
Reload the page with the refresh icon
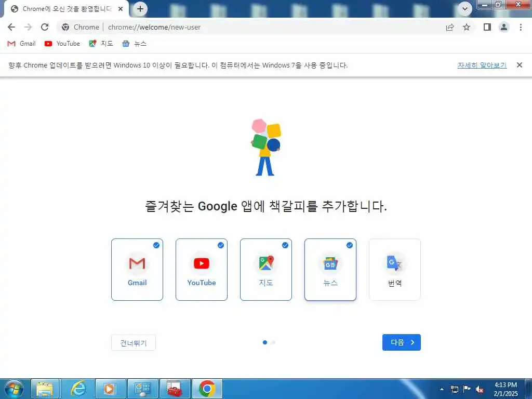pos(45,27)
